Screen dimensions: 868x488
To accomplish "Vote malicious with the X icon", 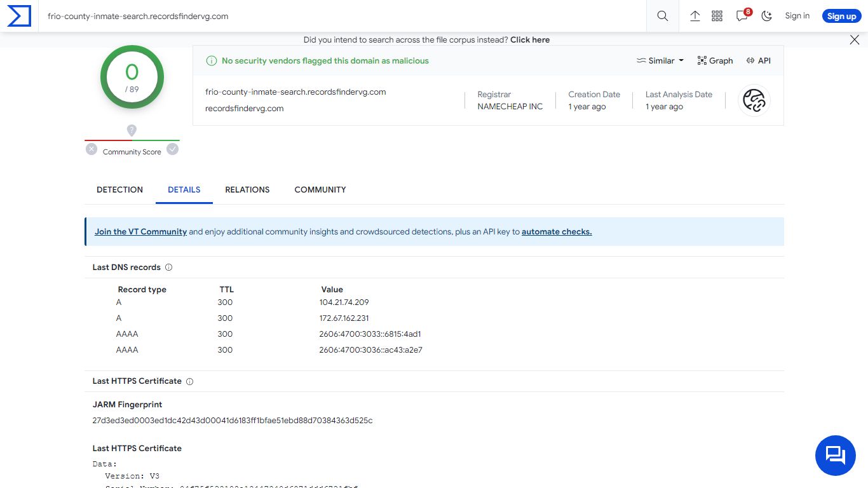I will coord(92,149).
